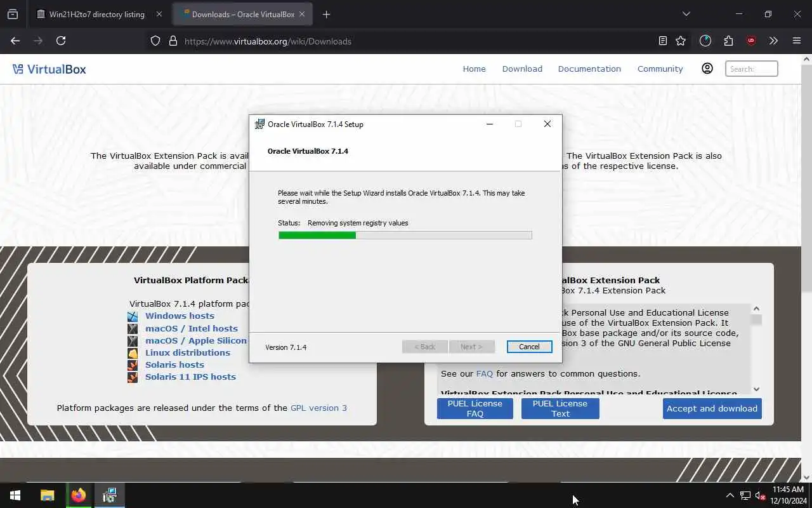Select the Downloads – Oracle VirtualBox tab
Viewport: 812px width, 508px height.
pos(243,14)
